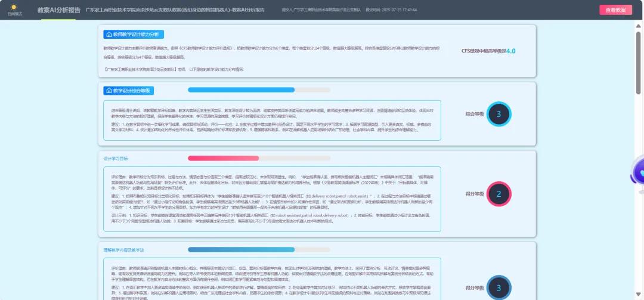Open the 教案AI分析报告 tab

point(58,10)
